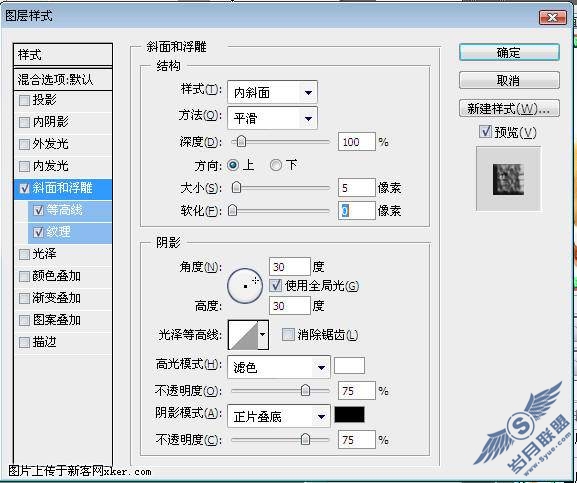Open the 高光模式 dropdown showing 滤色
The height and width of the screenshot is (483, 577).
click(x=279, y=367)
